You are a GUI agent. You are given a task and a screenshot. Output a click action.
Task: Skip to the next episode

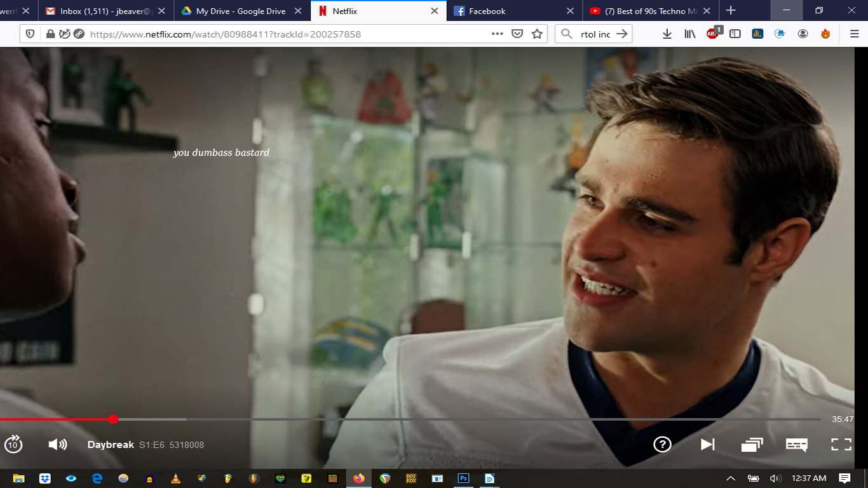pyautogui.click(x=708, y=444)
